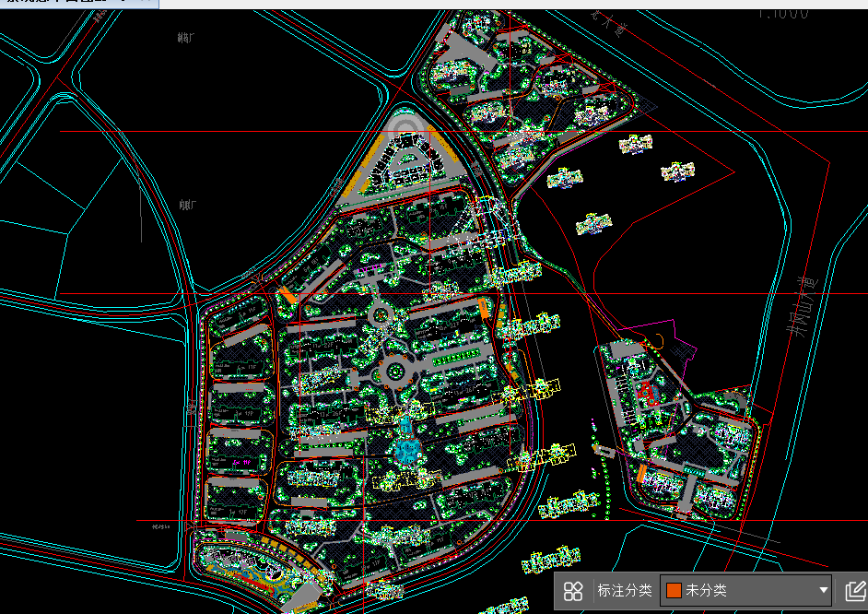The image size is (868, 614).
Task: Select the blue water feature in the site plan
Action: [x=405, y=447]
